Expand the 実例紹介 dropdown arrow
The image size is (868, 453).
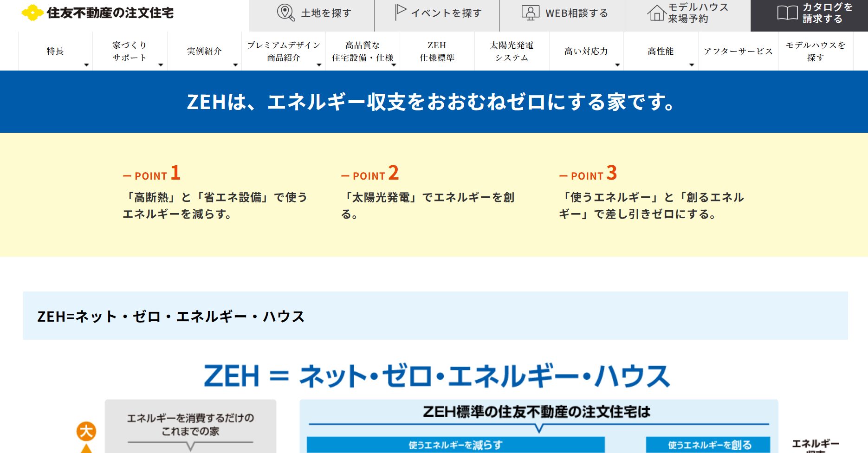(235, 65)
